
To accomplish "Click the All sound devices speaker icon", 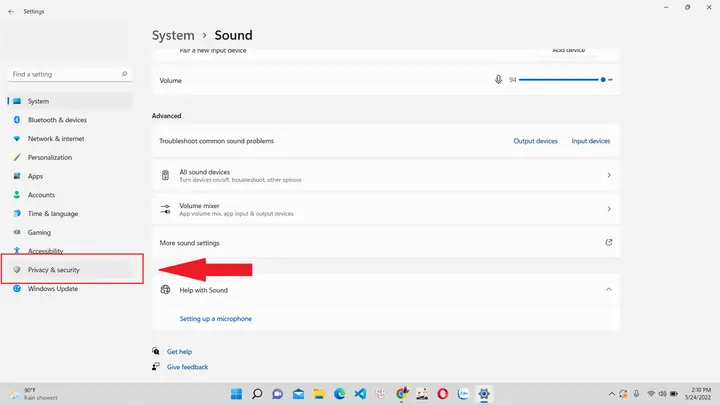I will pyautogui.click(x=165, y=175).
